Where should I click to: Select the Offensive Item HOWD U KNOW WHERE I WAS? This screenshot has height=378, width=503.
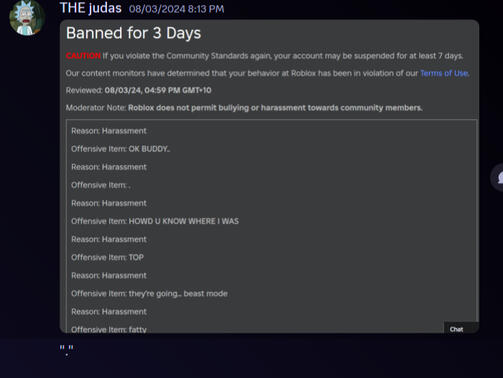[x=155, y=221]
